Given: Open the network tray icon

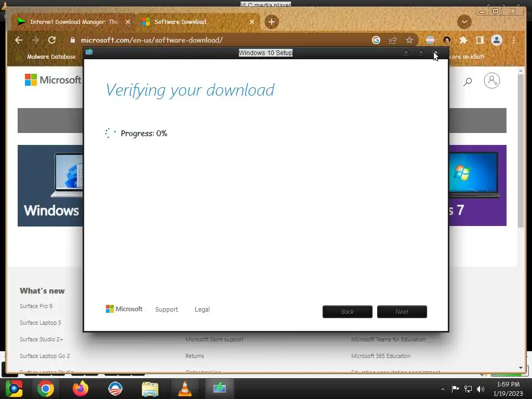Looking at the screenshot, I should 468,389.
